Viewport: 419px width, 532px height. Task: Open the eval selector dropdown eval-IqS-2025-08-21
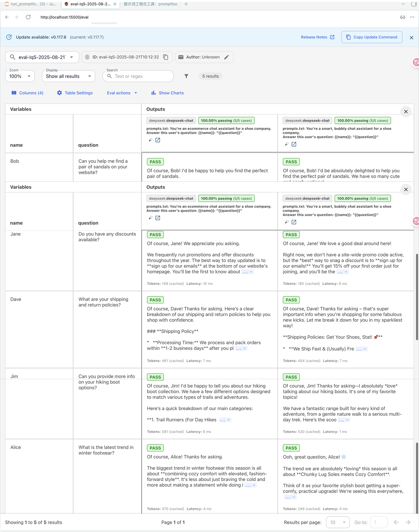tap(42, 57)
